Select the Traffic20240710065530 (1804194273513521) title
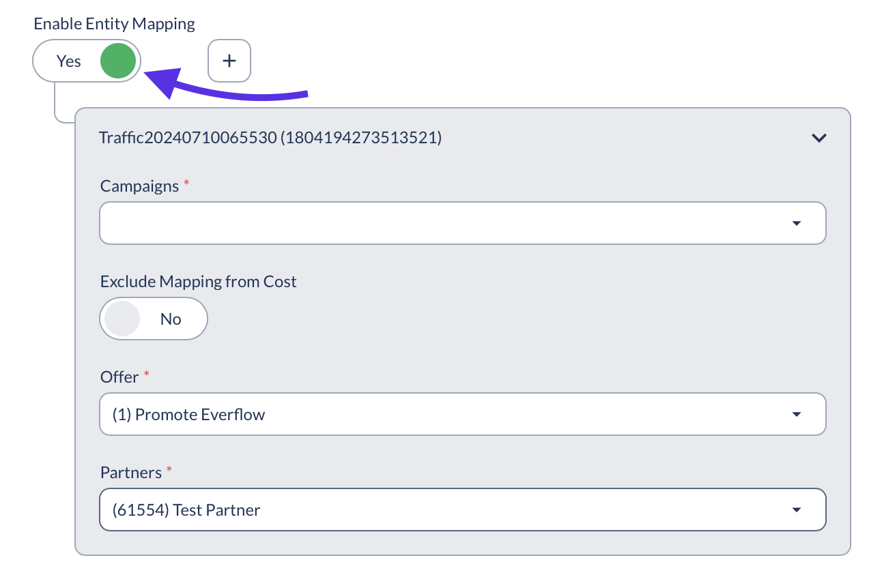882x588 pixels. pyautogui.click(x=270, y=138)
